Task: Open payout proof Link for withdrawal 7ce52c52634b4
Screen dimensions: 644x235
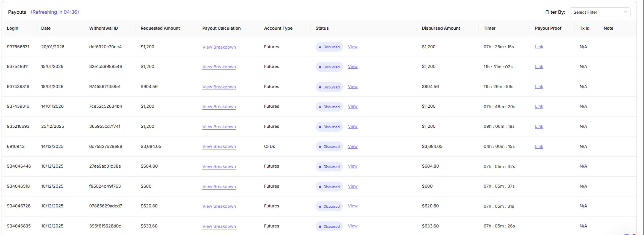Action: pyautogui.click(x=539, y=106)
